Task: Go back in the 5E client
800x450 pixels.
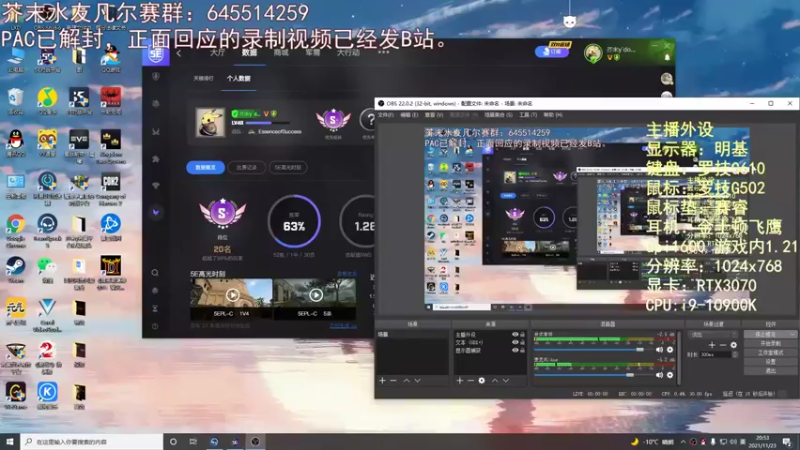Action: pyautogui.click(x=179, y=53)
